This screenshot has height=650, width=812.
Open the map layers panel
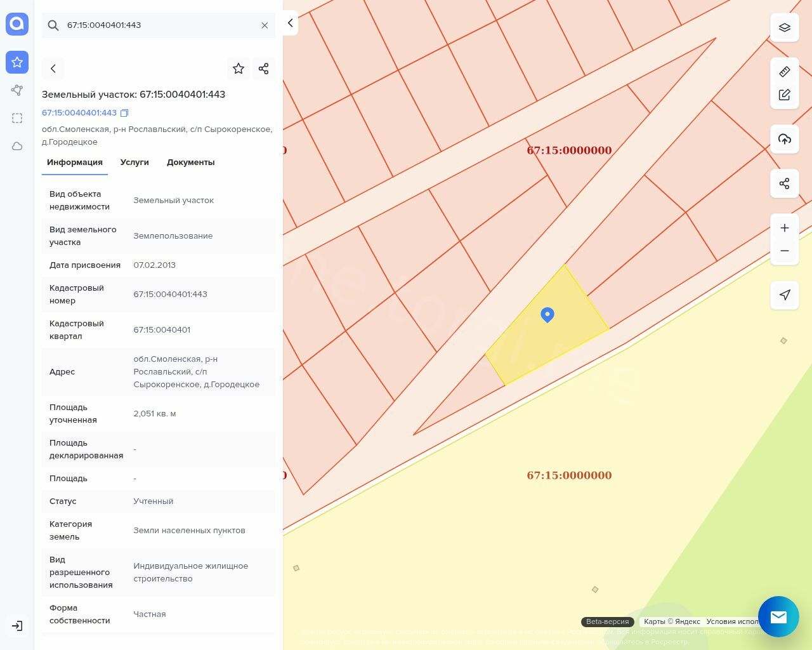[x=784, y=27]
